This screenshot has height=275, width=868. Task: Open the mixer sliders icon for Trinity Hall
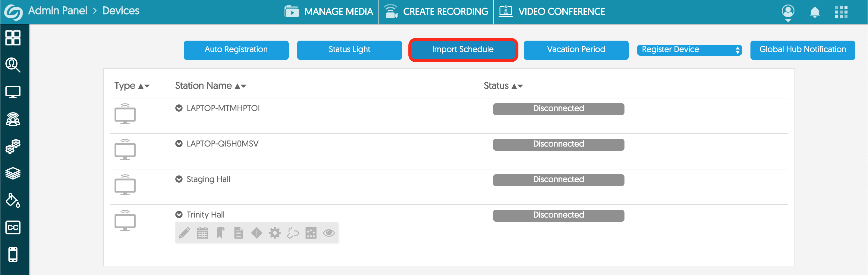click(311, 233)
